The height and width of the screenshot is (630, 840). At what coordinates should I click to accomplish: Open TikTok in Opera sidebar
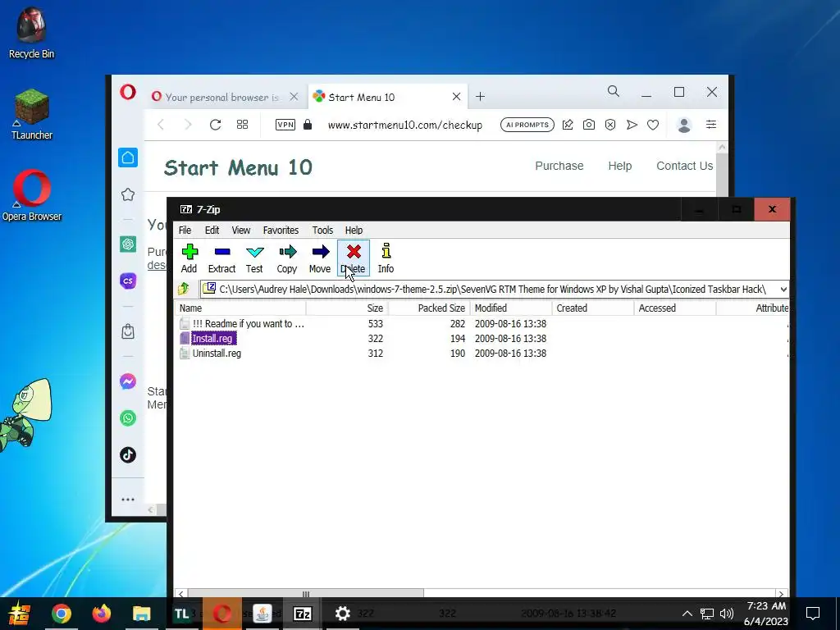click(x=128, y=454)
